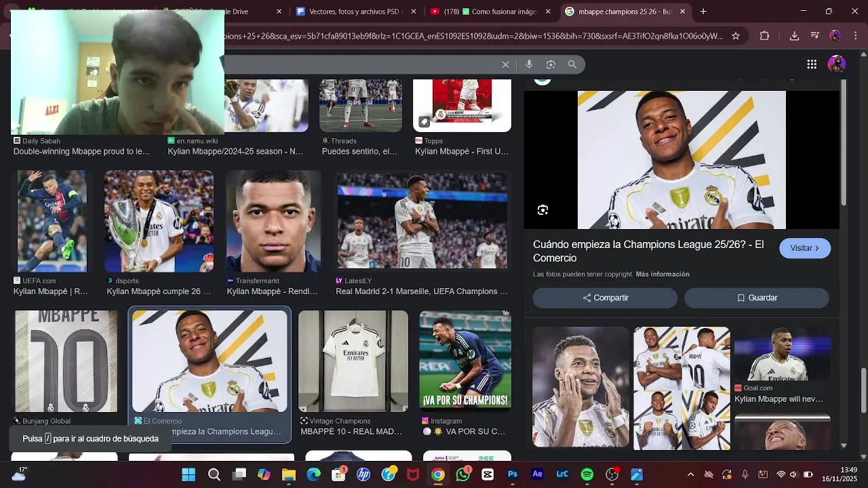Open search by image camera icon

[x=551, y=64]
